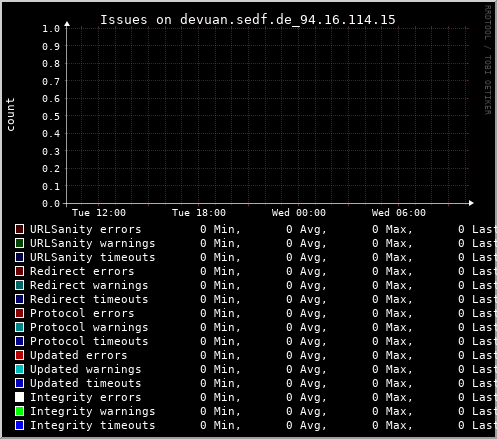Click the URLSanity timeouts legend swatch
Viewport: 497px width, 439px height.
click(20, 257)
